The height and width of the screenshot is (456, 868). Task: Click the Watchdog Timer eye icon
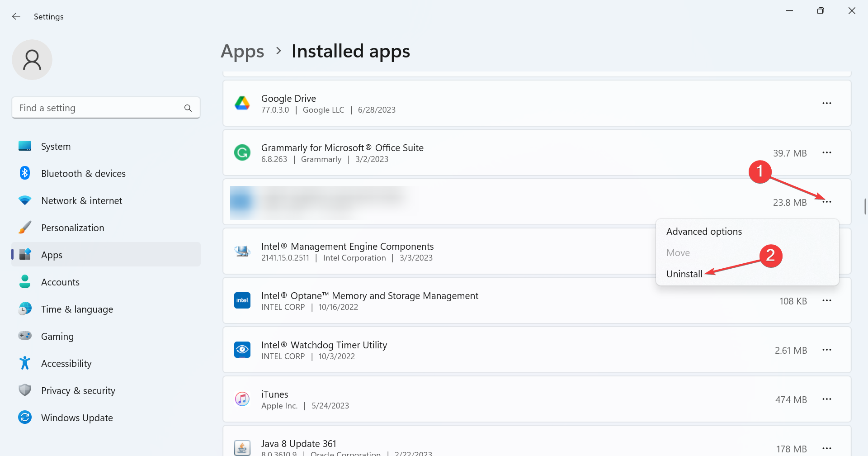tap(242, 350)
